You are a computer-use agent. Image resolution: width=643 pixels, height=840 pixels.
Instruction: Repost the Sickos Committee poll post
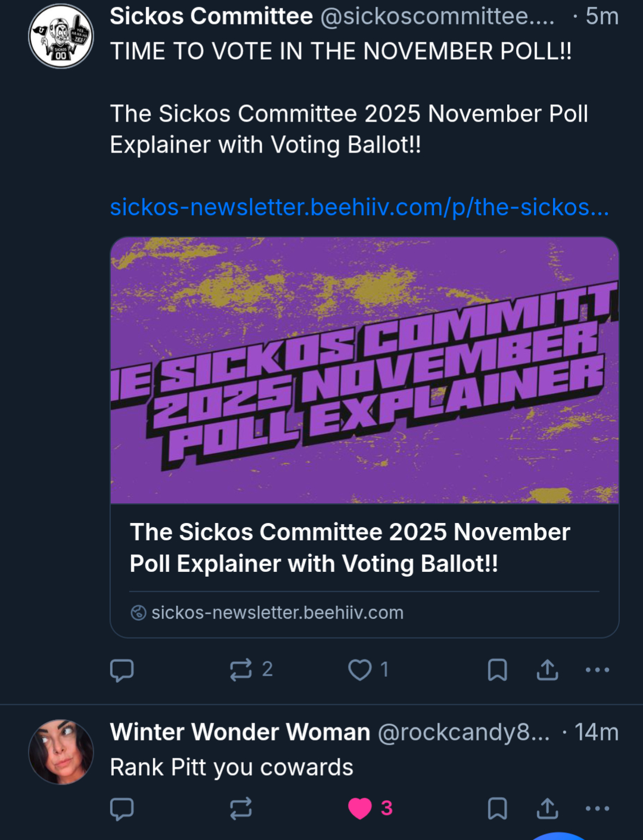tap(241, 670)
